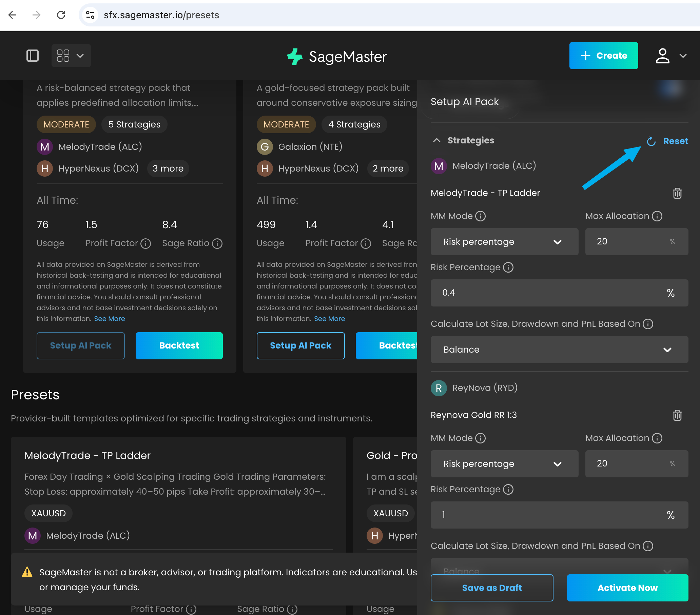Toggle the sidebar panel icon
The height and width of the screenshot is (615, 700).
click(x=33, y=56)
